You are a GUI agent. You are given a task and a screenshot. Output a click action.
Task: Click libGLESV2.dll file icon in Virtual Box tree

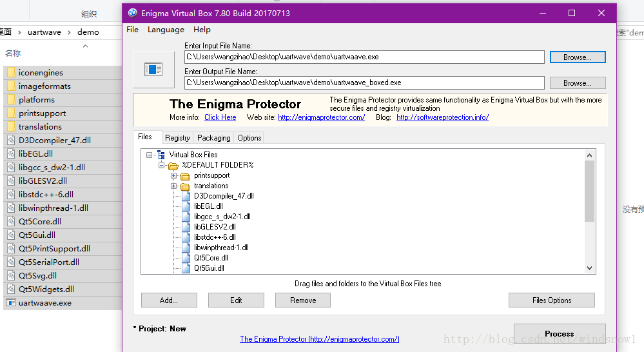pos(186,227)
